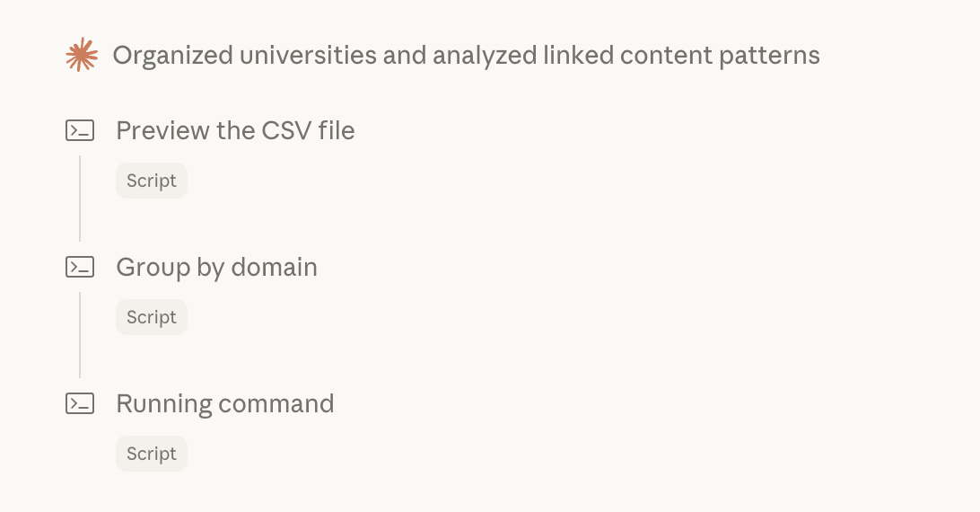Image resolution: width=980 pixels, height=512 pixels.
Task: Click the word domain in second step
Action: point(274,268)
